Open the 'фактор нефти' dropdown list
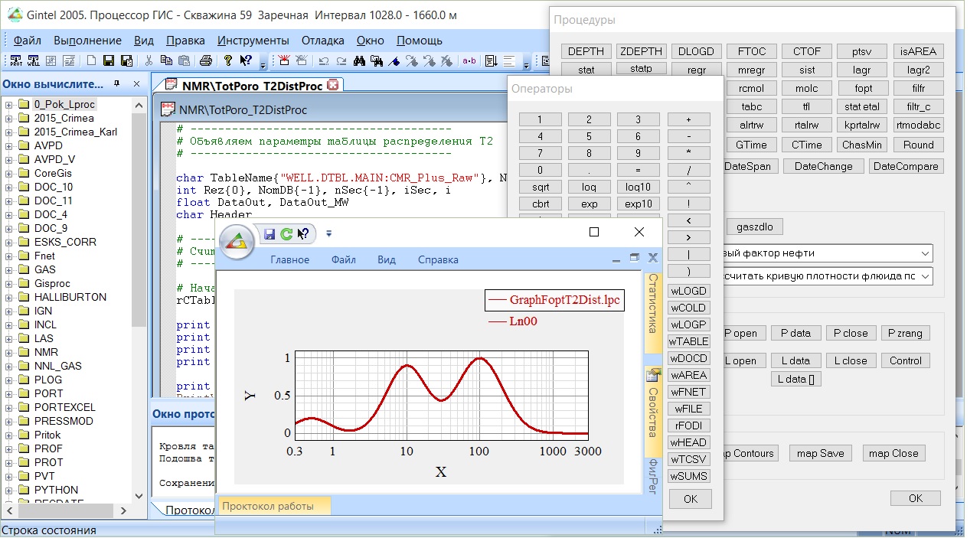The width and height of the screenshot is (980, 551). pyautogui.click(x=925, y=253)
